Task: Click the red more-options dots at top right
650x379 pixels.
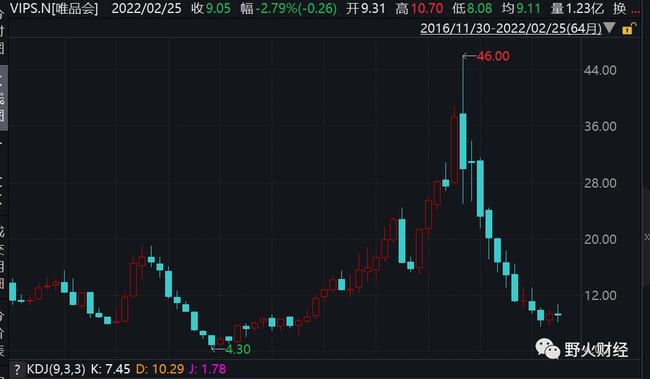Action: pyautogui.click(x=635, y=12)
